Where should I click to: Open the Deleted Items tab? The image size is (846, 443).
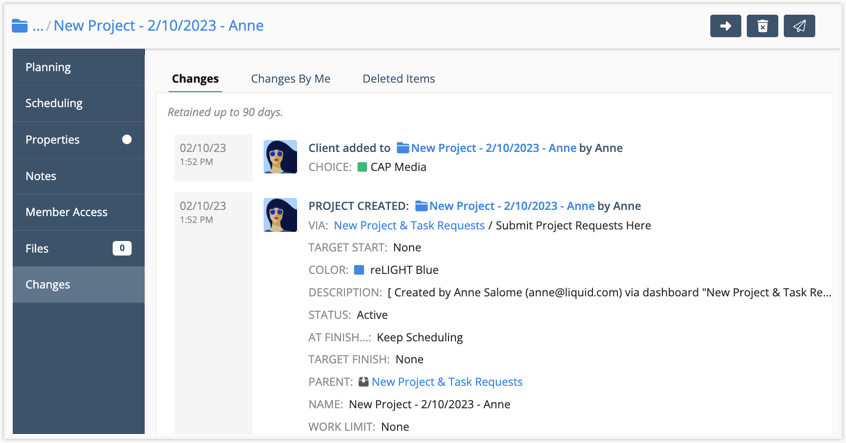(x=398, y=79)
